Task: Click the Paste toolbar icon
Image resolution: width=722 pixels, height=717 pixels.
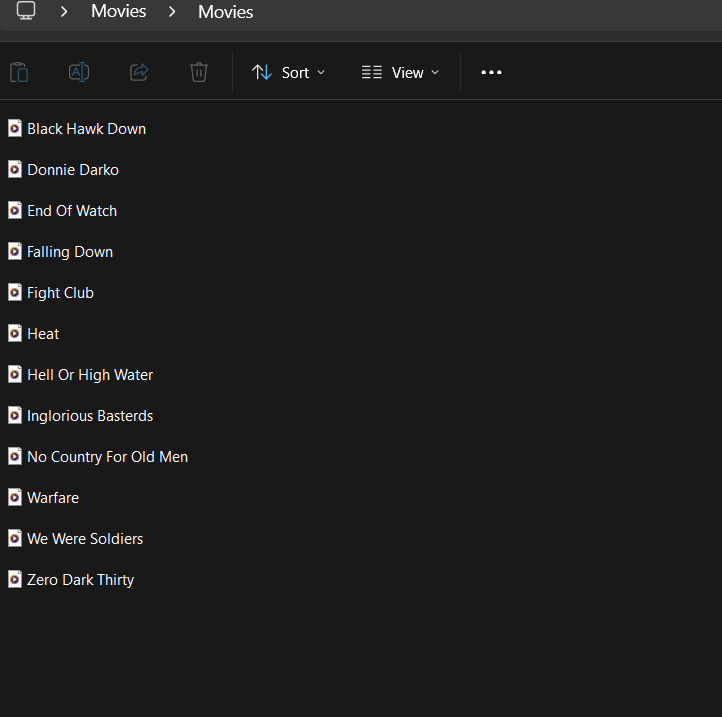Action: [x=19, y=72]
